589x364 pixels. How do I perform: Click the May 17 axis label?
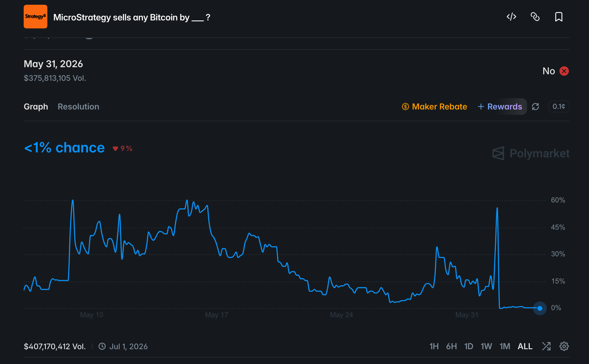pos(216,315)
